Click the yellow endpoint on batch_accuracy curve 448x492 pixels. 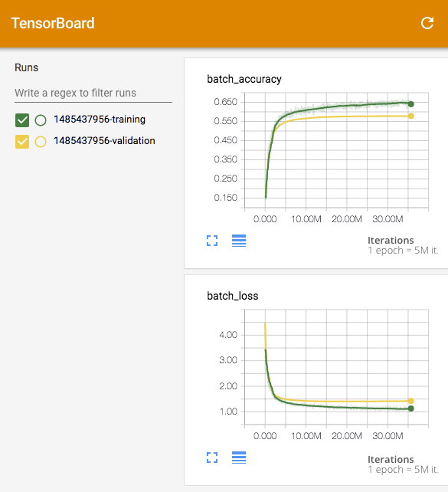click(411, 116)
